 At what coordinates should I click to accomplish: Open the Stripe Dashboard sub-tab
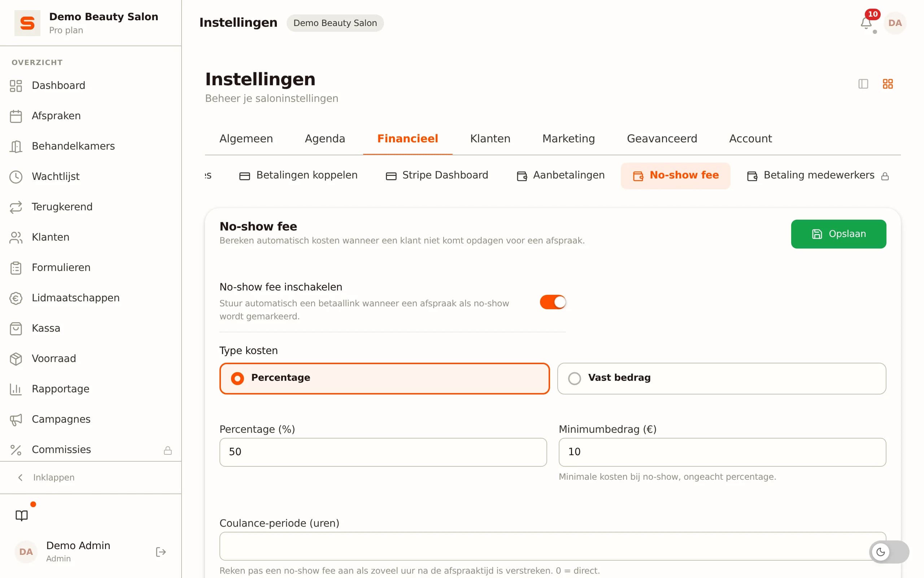437,176
